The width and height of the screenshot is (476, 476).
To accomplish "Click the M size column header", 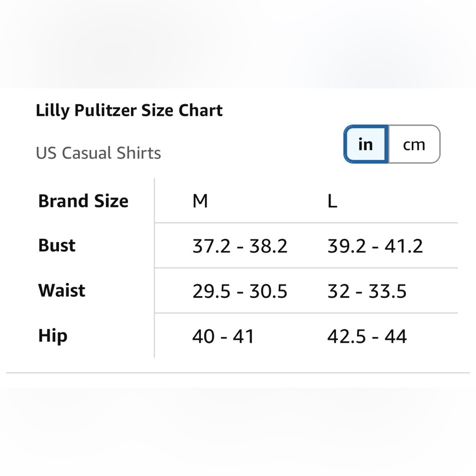I will click(x=200, y=201).
